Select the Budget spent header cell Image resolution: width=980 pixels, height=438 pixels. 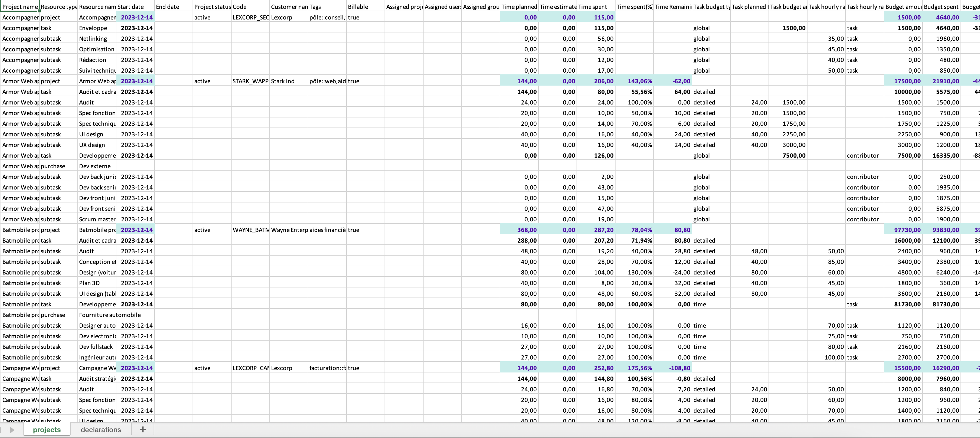point(942,6)
